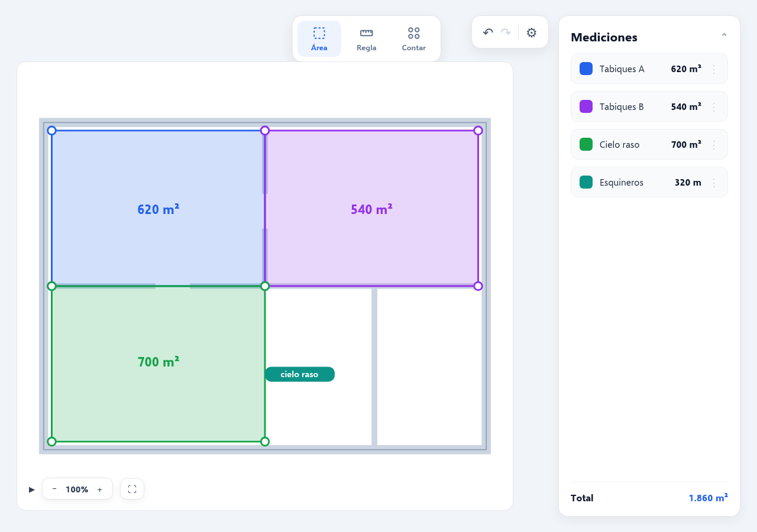This screenshot has height=532, width=757.
Task: Click the 320 m value for Esquineros
Action: pos(688,183)
